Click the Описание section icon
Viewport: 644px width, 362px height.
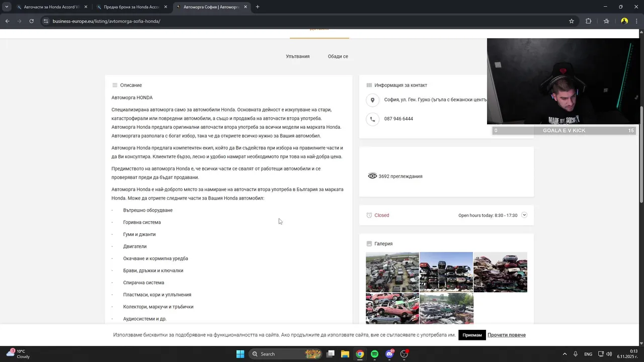[x=115, y=85]
